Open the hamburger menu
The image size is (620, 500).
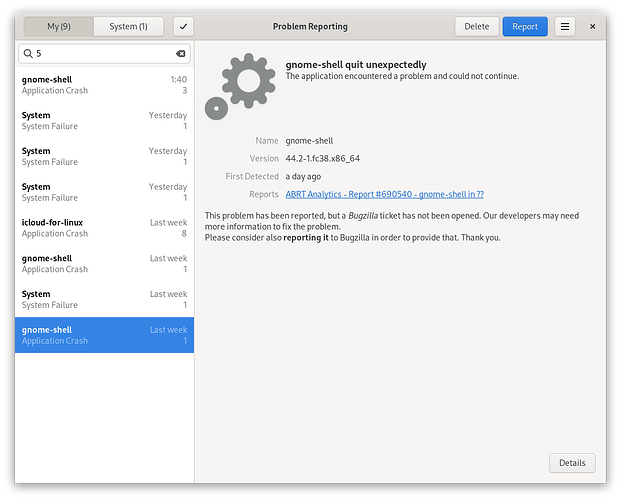tap(565, 26)
